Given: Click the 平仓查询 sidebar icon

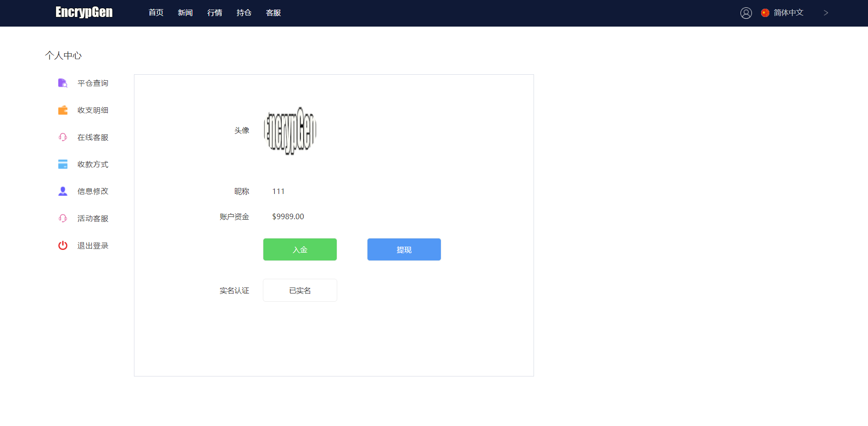Looking at the screenshot, I should pos(62,83).
